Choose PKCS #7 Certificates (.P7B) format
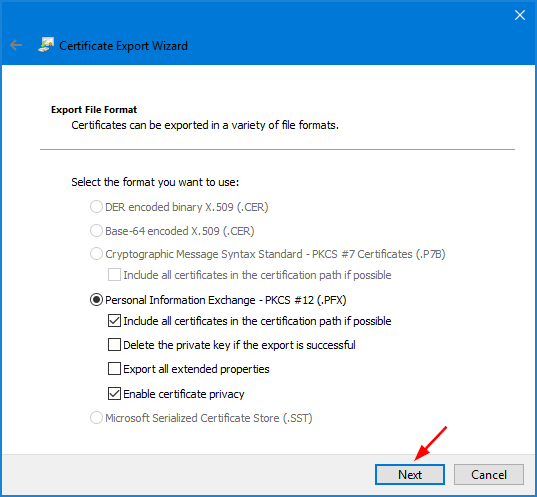The image size is (537, 497). [96, 254]
